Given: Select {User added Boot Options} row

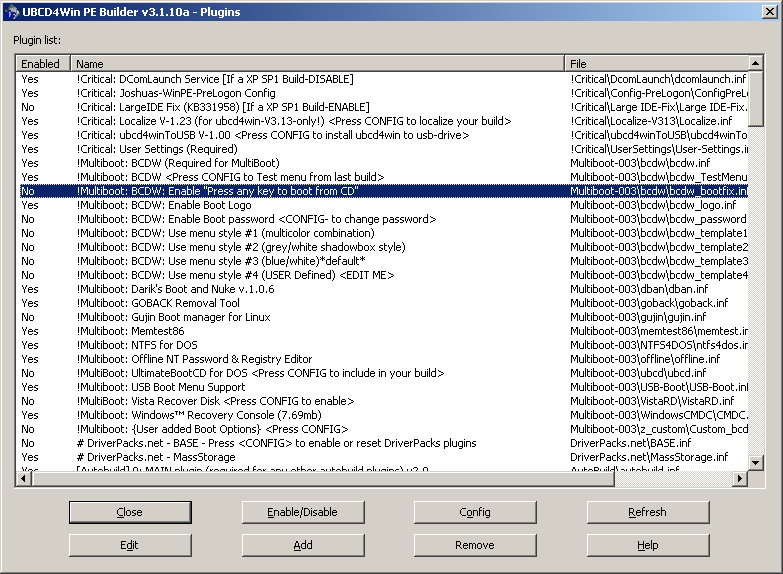Looking at the screenshot, I should pos(384,429).
